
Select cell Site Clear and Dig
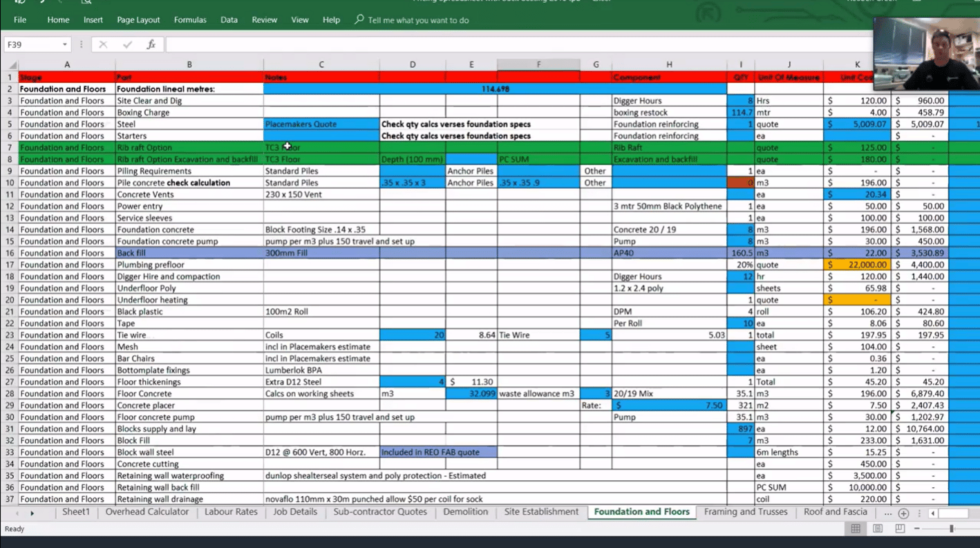[189, 101]
